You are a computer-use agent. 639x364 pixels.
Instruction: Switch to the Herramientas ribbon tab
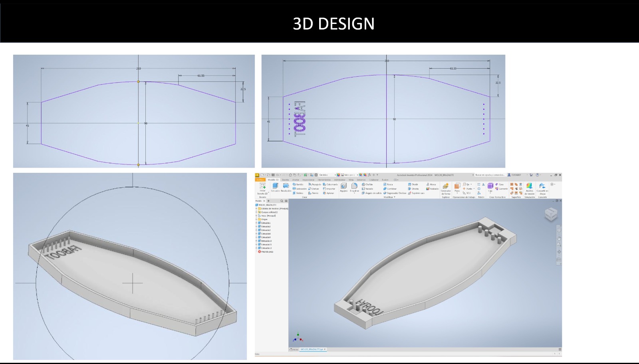pyautogui.click(x=324, y=180)
